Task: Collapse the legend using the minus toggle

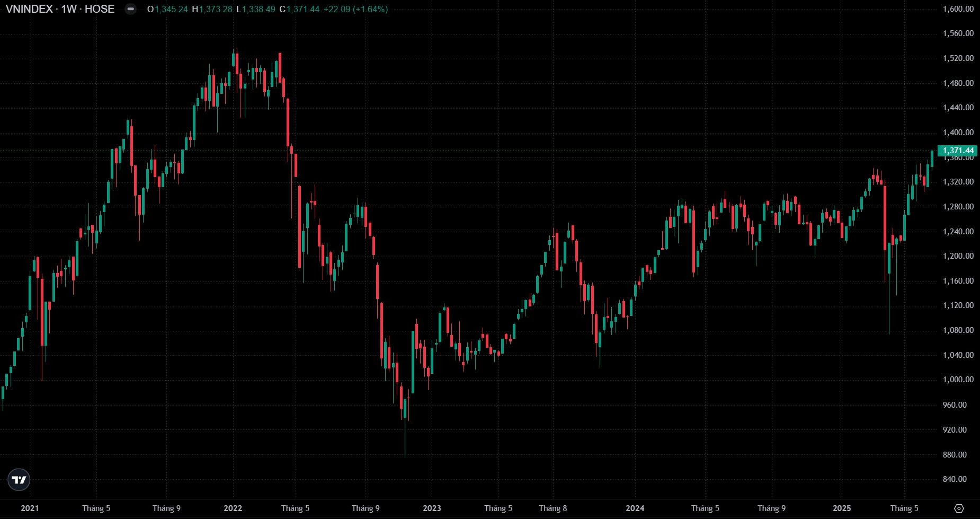Action: coord(130,9)
